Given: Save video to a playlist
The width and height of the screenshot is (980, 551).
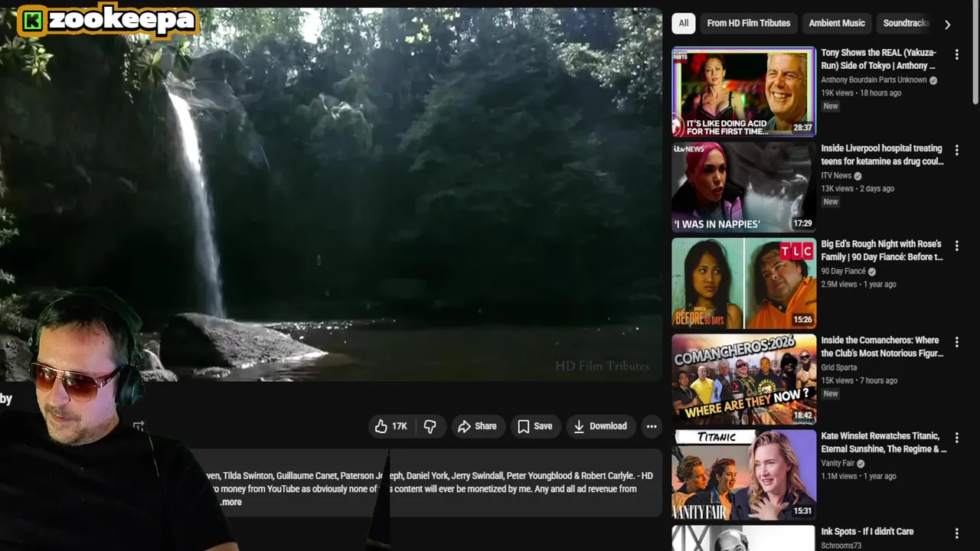Looking at the screenshot, I should coord(534,426).
